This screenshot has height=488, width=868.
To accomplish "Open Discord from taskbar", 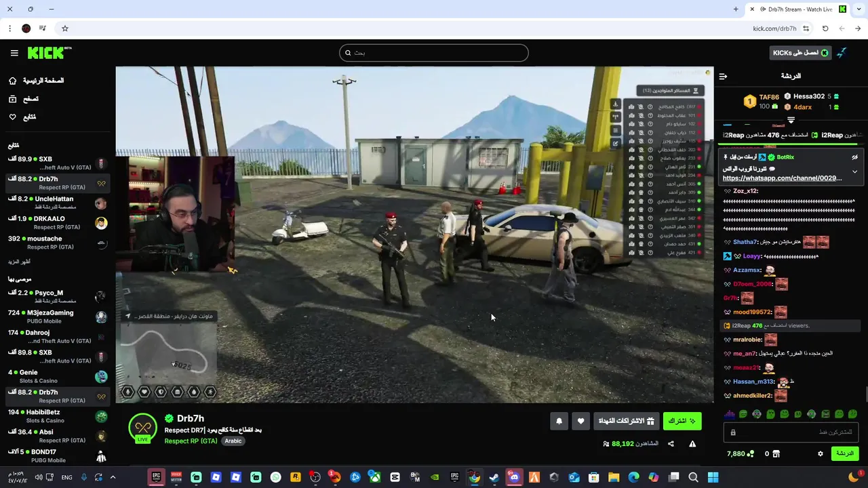I will tap(514, 477).
